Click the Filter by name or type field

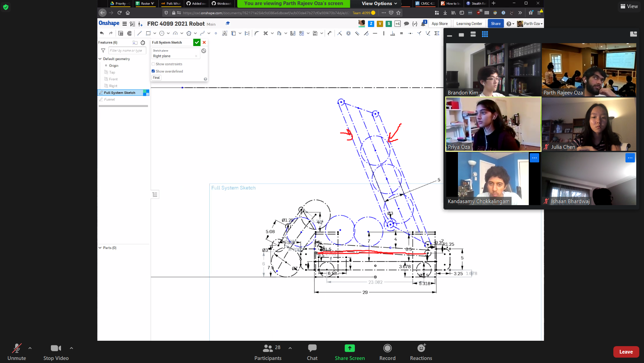[127, 51]
